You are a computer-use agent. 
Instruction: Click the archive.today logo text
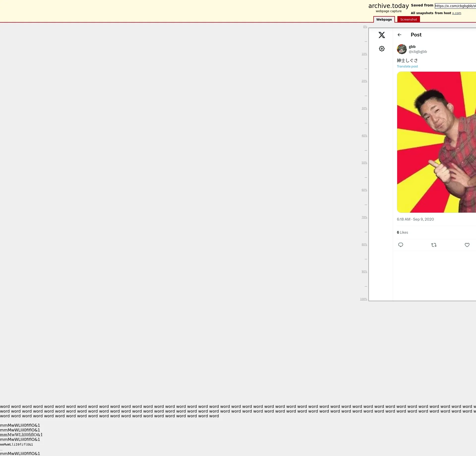click(388, 6)
